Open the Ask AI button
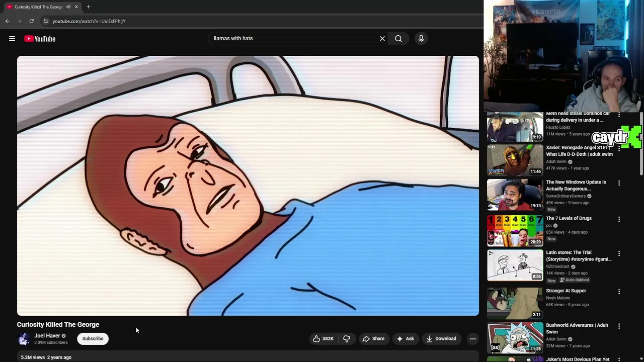This screenshot has height=362, width=644. (405, 338)
